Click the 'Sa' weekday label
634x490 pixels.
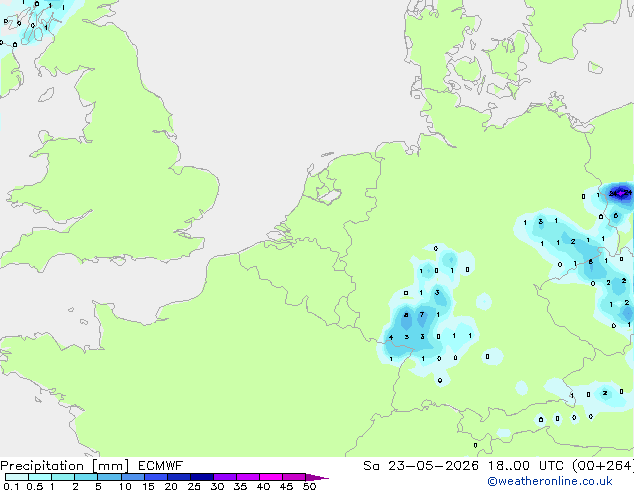pyautogui.click(x=371, y=466)
